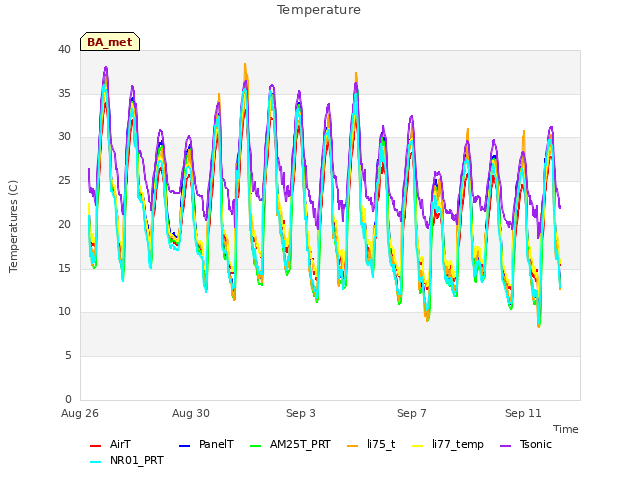Click the 15 y-axis tick label
640x480 pixels.
point(64,268)
